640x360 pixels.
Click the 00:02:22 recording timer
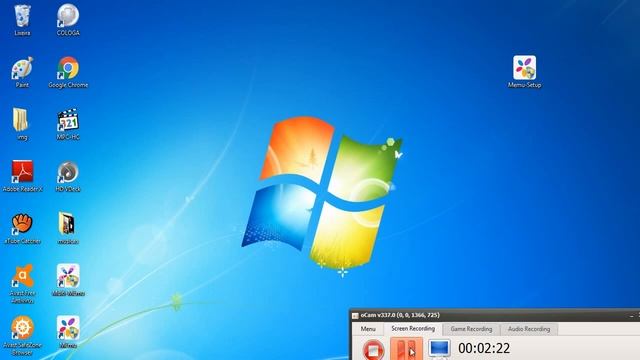[x=484, y=349]
